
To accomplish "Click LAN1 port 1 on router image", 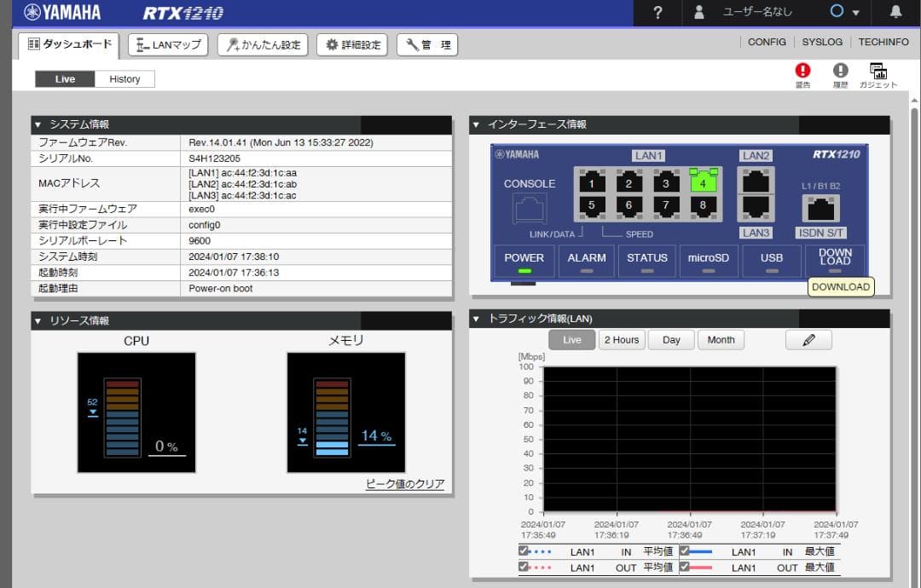I will tap(592, 182).
